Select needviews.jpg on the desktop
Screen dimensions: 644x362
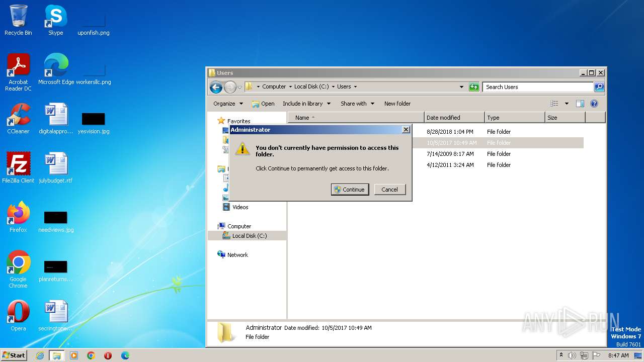click(56, 222)
